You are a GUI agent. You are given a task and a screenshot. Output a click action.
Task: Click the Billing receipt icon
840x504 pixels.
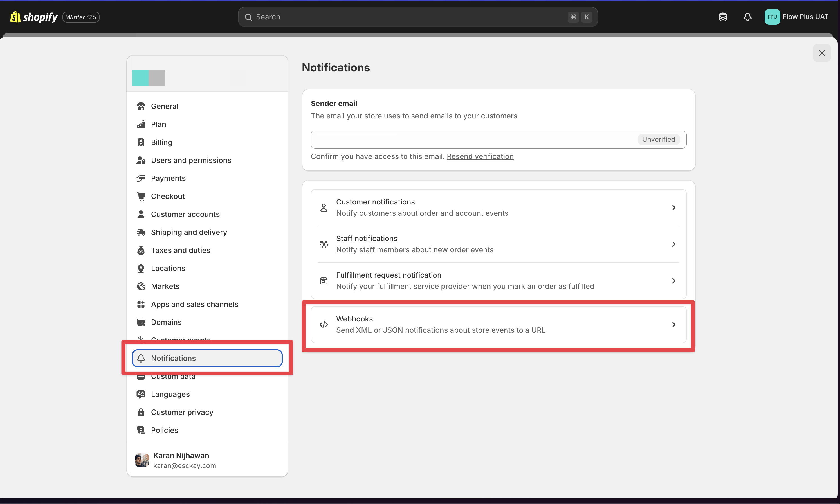coord(141,142)
